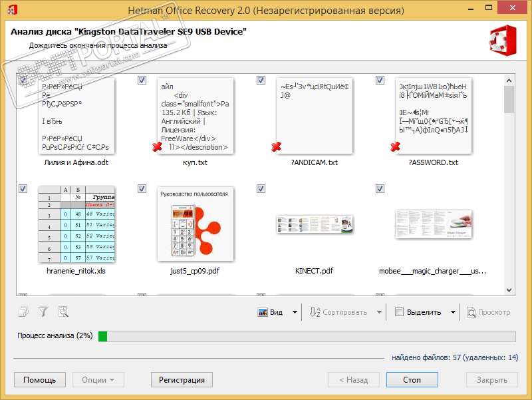Uncheck the куп.txt file checkbox
The width and height of the screenshot is (532, 400).
coord(142,81)
